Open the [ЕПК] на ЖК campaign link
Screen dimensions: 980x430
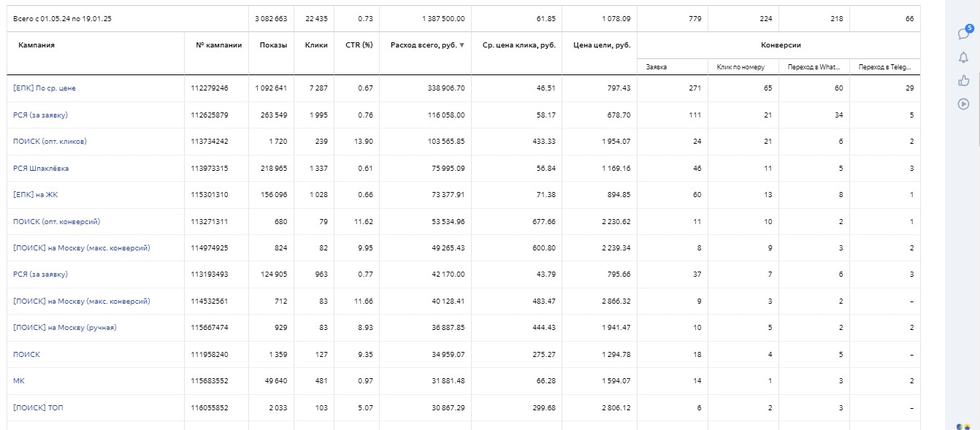pos(34,195)
